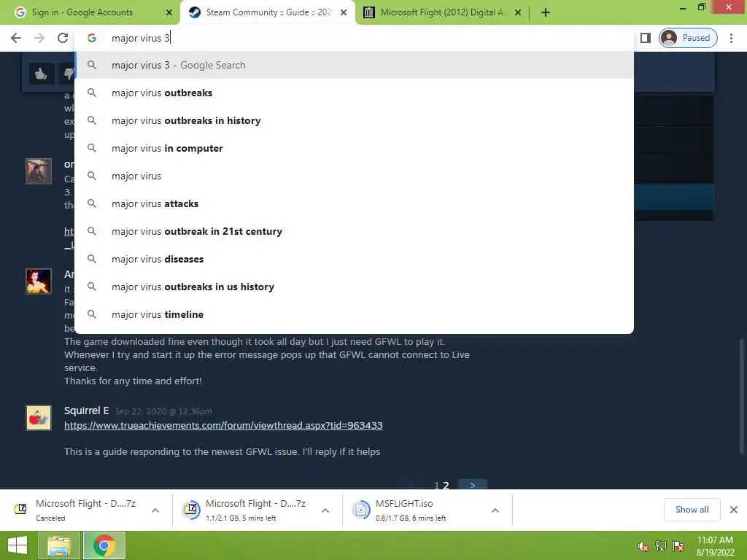Open the red-haired woman commenter avatar
The width and height of the screenshot is (747, 560).
(39, 281)
